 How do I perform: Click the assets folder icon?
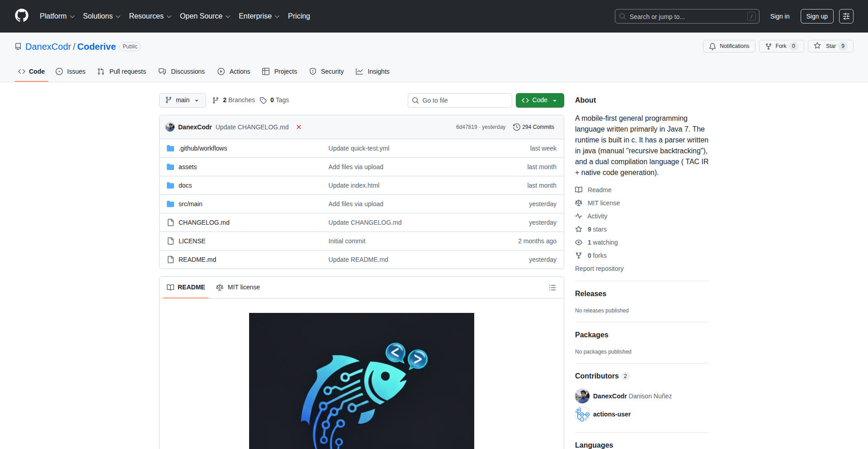pyautogui.click(x=170, y=167)
